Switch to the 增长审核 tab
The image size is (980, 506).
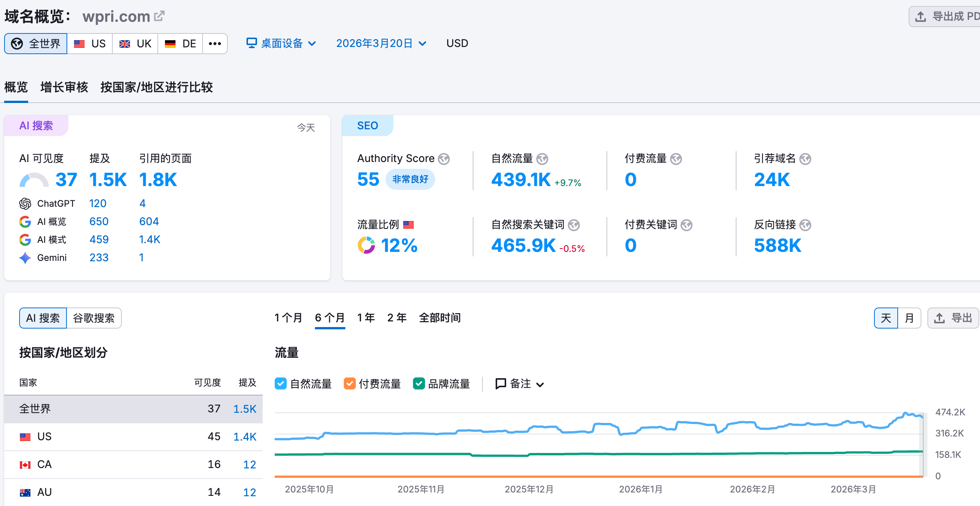point(64,87)
